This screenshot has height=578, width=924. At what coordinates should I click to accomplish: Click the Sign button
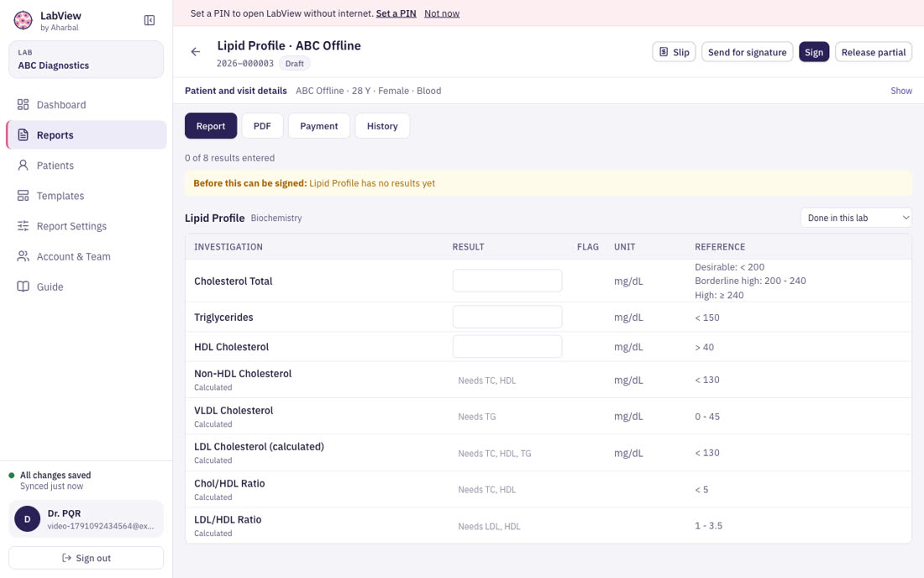(x=814, y=52)
